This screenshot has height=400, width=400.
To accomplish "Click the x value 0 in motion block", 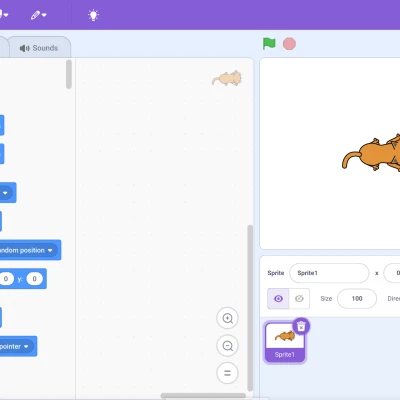I will pyautogui.click(x=6, y=279).
